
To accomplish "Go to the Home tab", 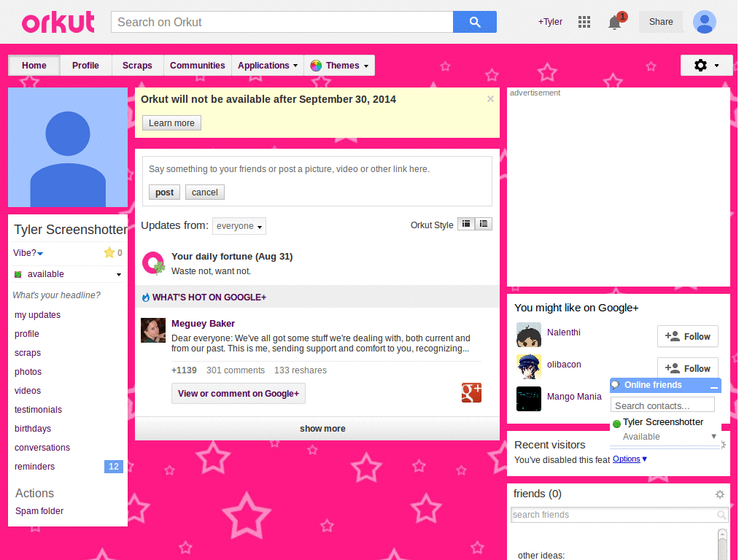I will point(34,65).
